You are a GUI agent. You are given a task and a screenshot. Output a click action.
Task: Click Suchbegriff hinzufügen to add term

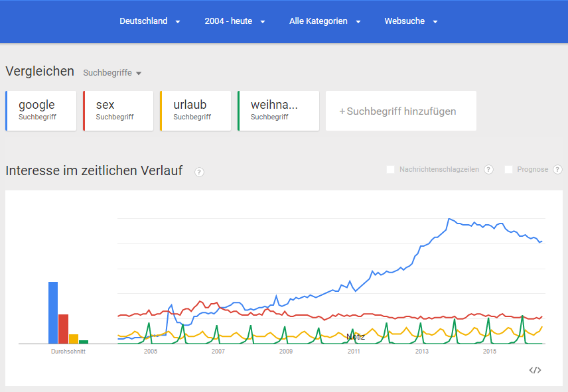(401, 111)
